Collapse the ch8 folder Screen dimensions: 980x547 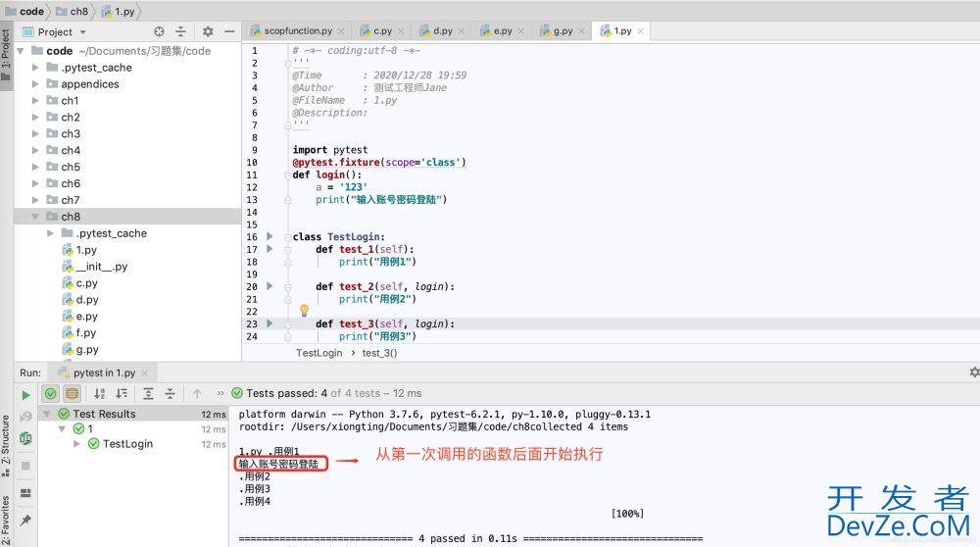click(x=35, y=217)
